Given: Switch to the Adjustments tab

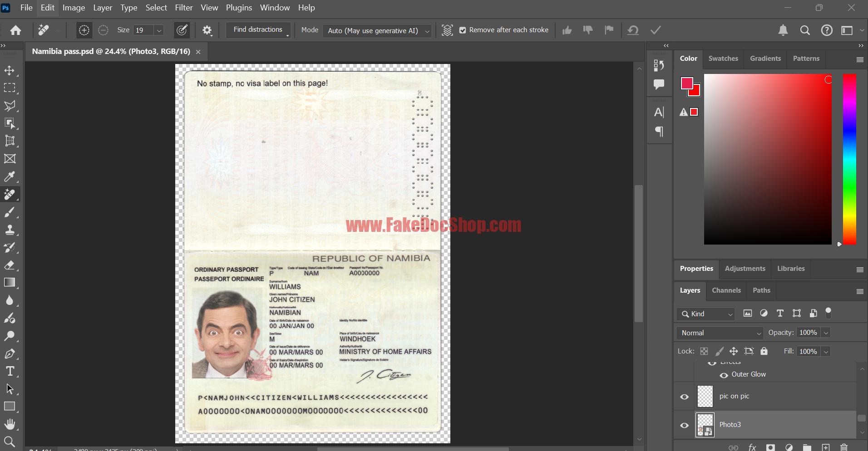Looking at the screenshot, I should coord(745,269).
